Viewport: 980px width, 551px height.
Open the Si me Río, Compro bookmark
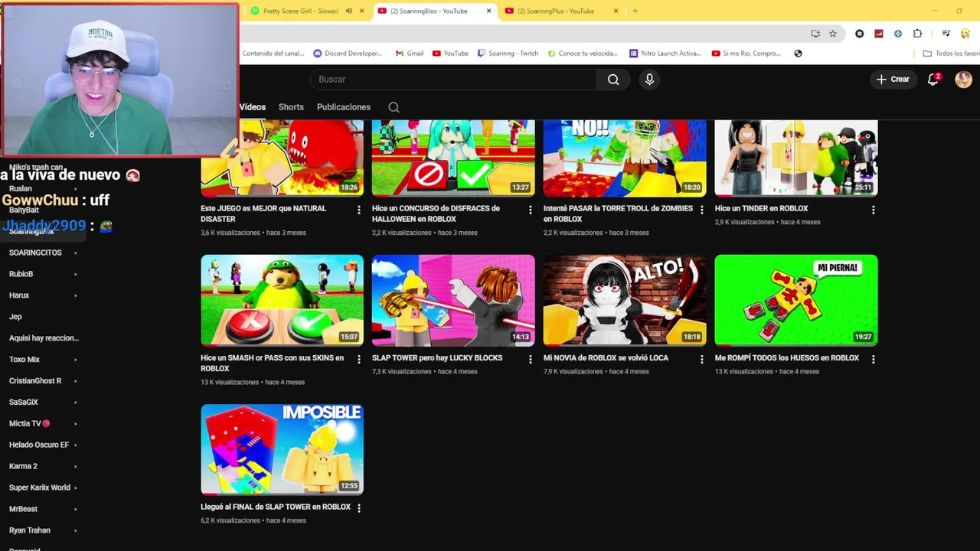click(746, 54)
